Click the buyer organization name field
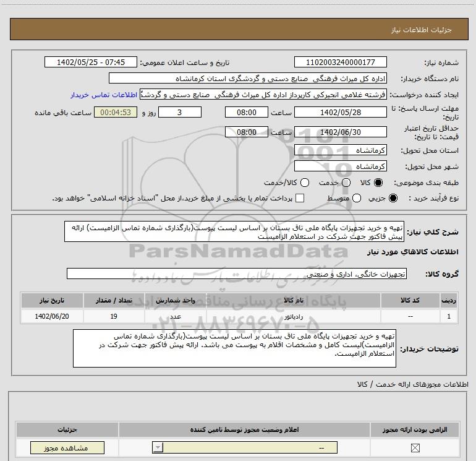This screenshot has width=476, height=461. coord(248,78)
